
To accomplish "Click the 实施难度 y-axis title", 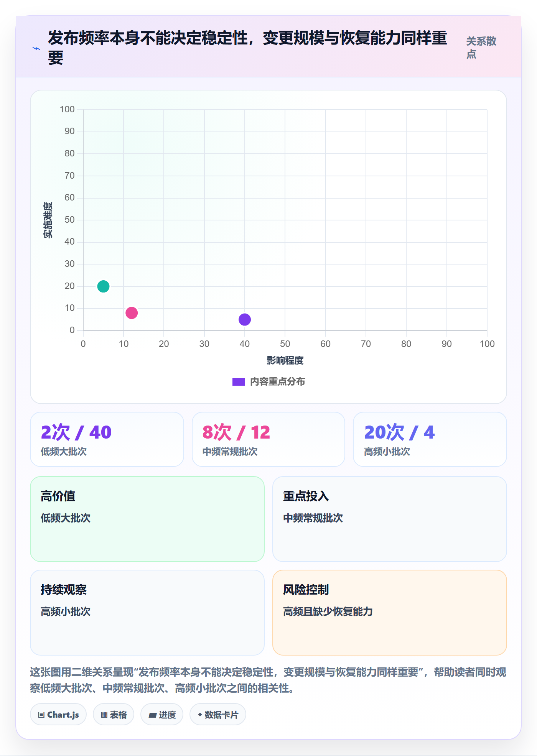I will 48,220.
